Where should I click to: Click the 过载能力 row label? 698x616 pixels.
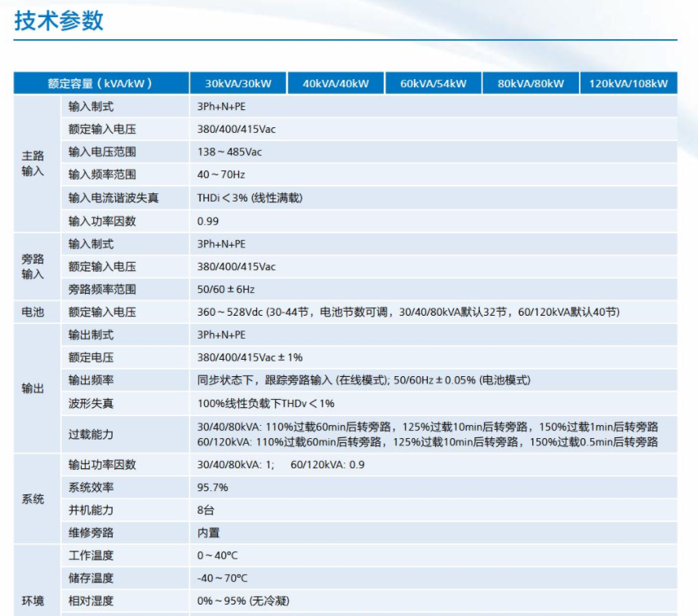coord(91,435)
